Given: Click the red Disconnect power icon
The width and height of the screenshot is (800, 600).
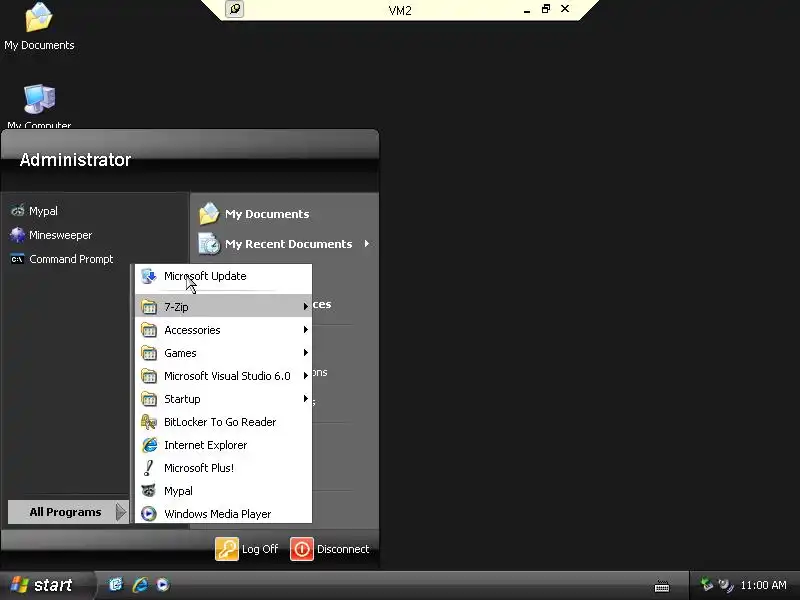Looking at the screenshot, I should pos(302,549).
